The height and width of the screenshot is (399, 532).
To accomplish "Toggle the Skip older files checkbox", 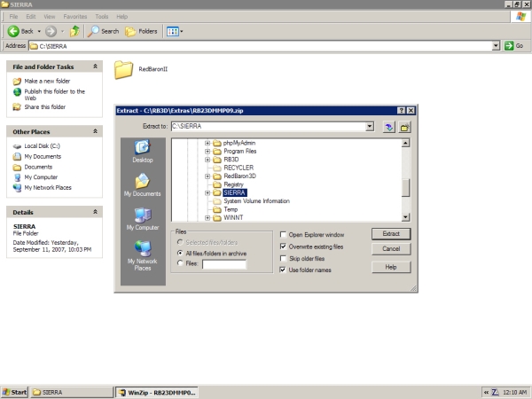I will (284, 258).
